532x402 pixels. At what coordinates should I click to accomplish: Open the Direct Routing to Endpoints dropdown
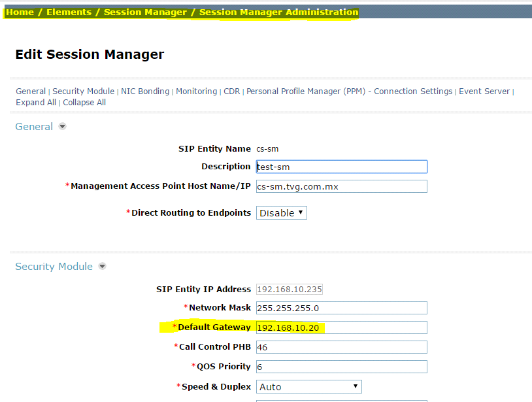pyautogui.click(x=281, y=212)
